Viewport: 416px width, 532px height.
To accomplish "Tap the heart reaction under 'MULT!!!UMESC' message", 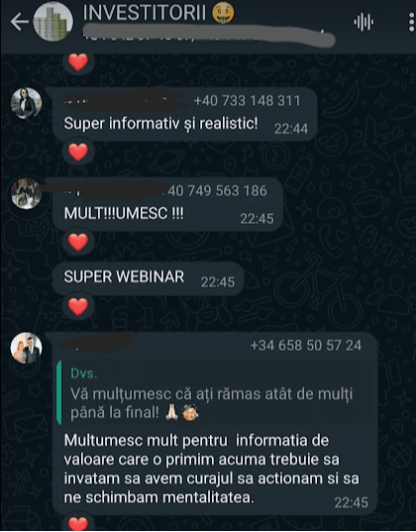I will point(78,243).
